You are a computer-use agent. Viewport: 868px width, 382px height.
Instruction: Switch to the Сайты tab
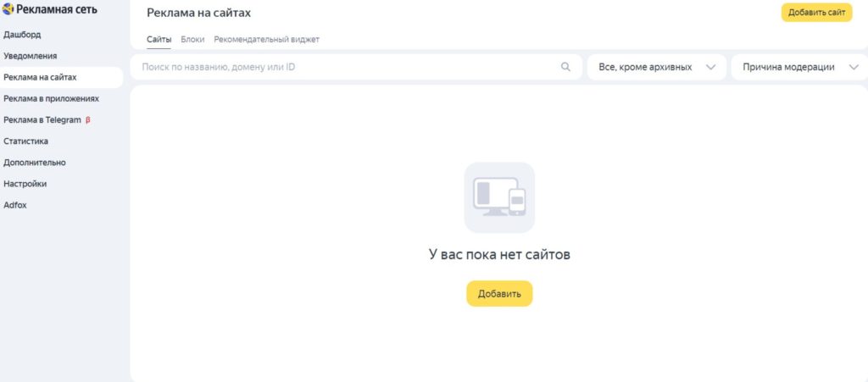tap(159, 40)
